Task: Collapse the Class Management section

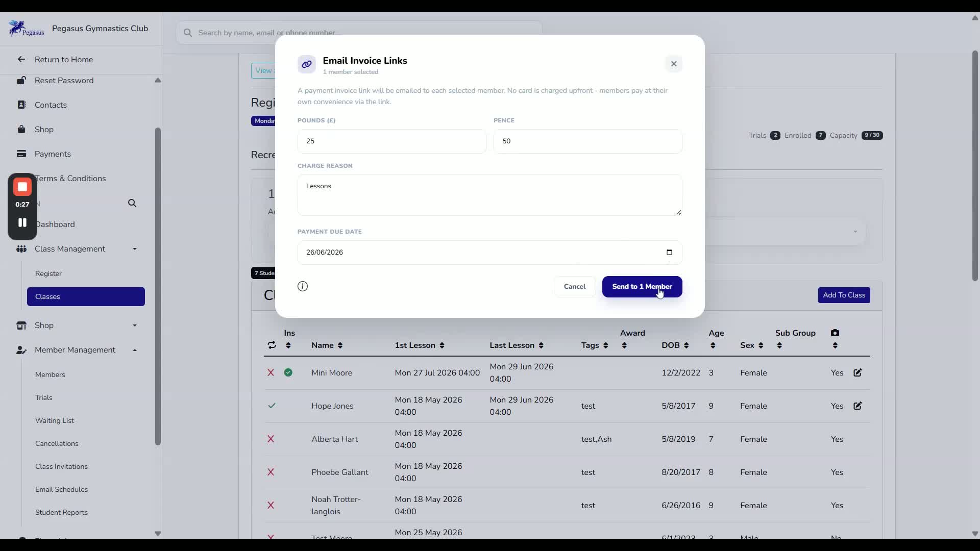Action: [x=135, y=249]
